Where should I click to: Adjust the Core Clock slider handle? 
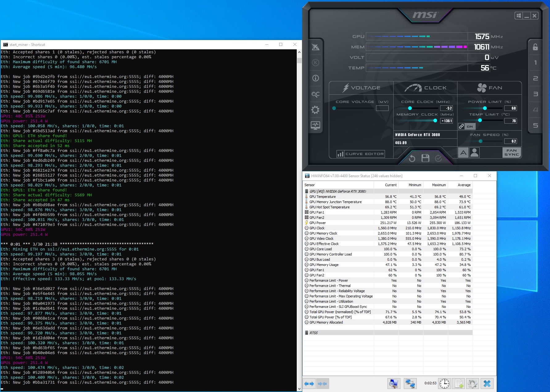[410, 108]
